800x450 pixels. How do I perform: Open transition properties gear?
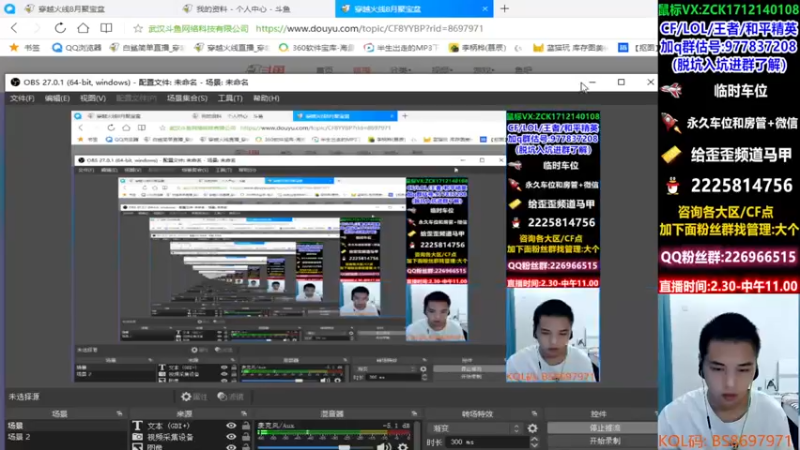533,429
